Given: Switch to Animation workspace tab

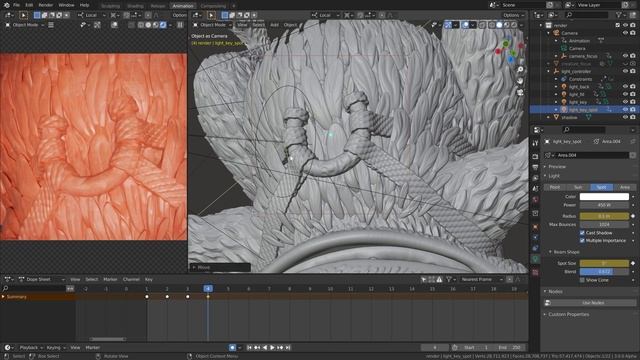Looking at the screenshot, I should pos(183,6).
